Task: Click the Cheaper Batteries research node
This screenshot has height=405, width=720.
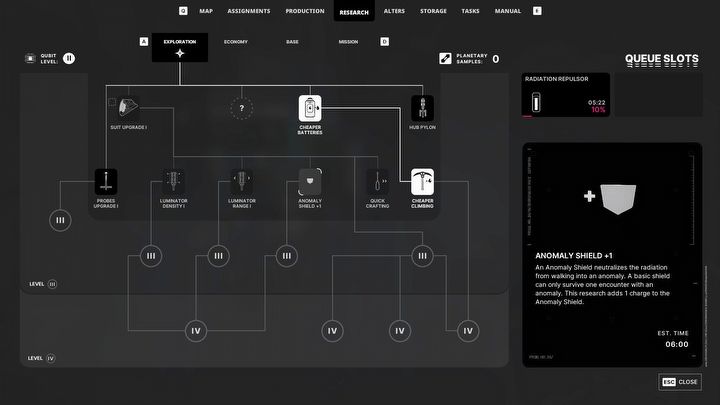Action: 310,108
